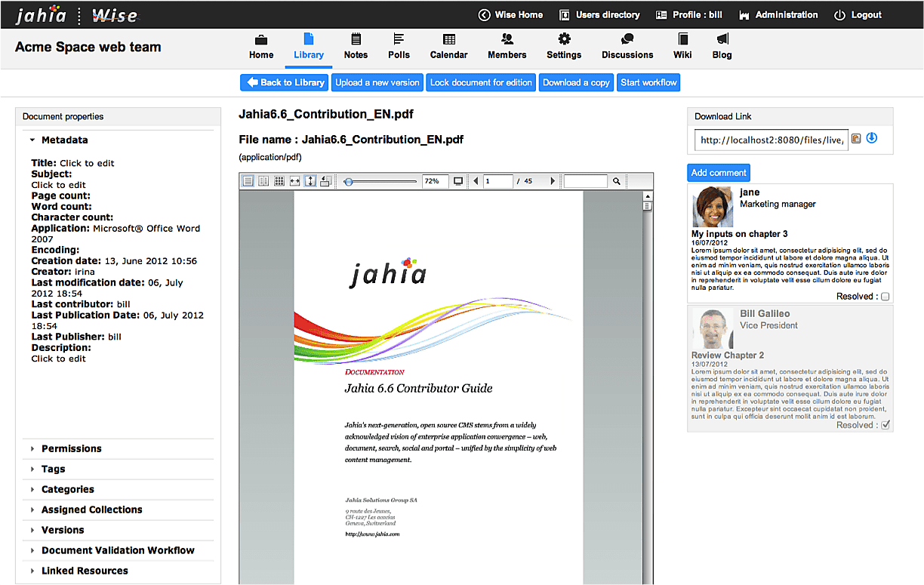The width and height of the screenshot is (924, 585).
Task: Click fullscreen monitor icon in PDF toolbar
Action: click(458, 181)
